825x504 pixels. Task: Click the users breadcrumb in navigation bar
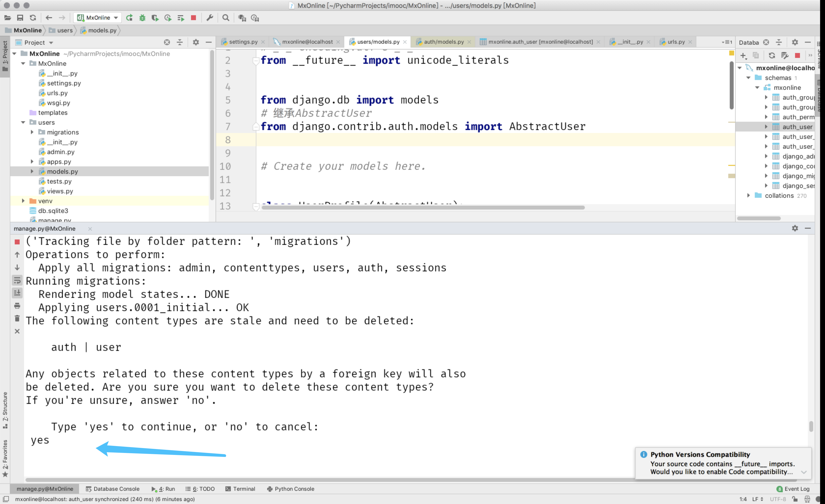tap(65, 30)
